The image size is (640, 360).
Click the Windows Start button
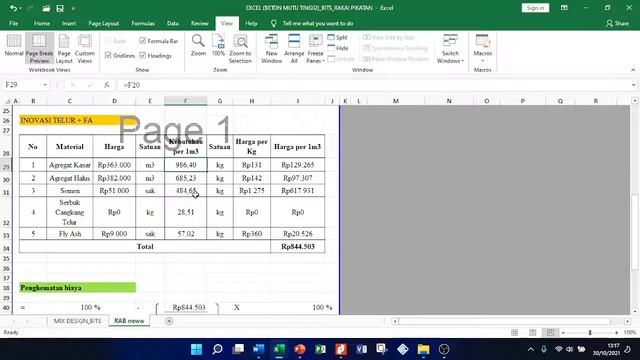pos(196,349)
